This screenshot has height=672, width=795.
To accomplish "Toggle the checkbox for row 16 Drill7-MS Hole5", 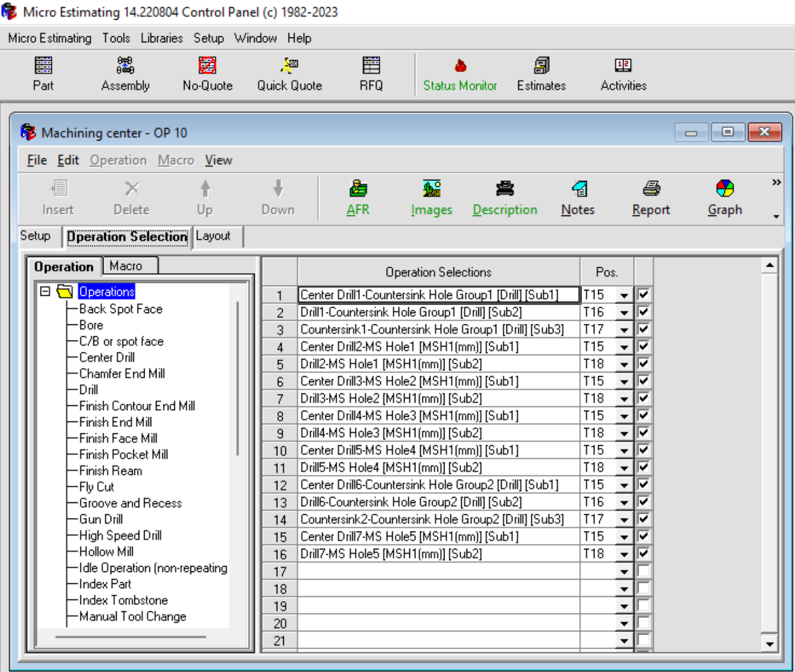I will pos(643,553).
